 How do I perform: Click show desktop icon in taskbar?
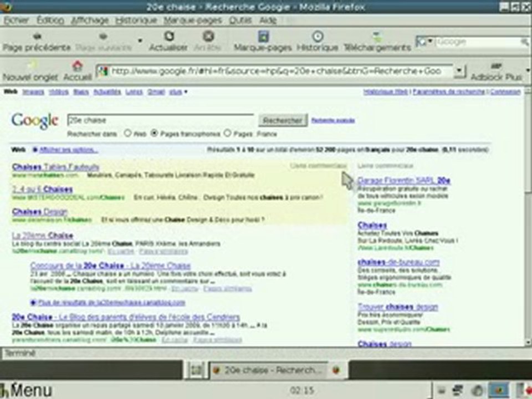click(x=196, y=370)
